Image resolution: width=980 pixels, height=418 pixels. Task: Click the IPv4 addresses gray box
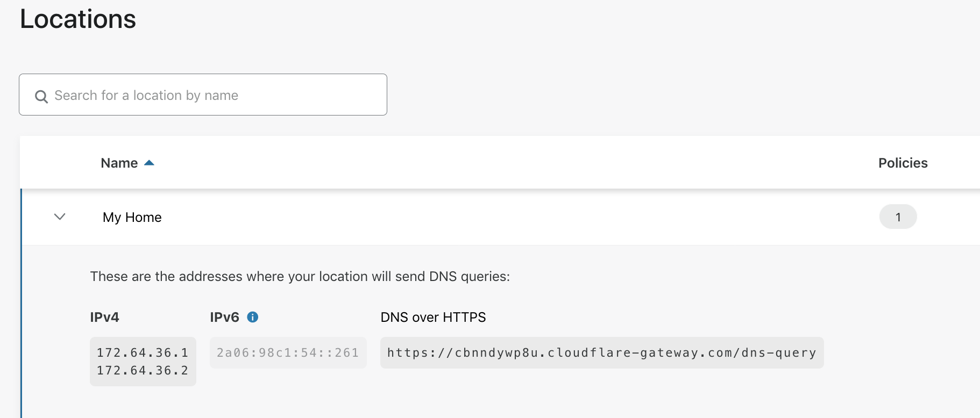coord(143,361)
